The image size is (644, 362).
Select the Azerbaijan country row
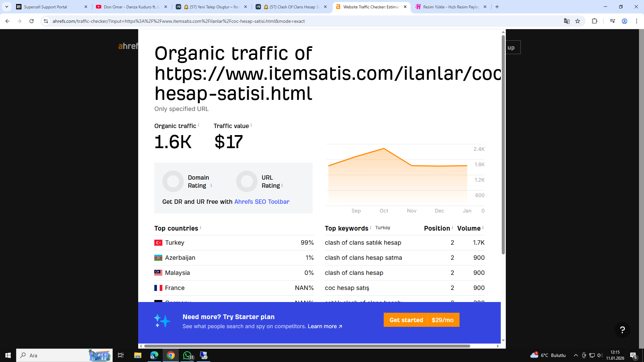[x=234, y=258]
